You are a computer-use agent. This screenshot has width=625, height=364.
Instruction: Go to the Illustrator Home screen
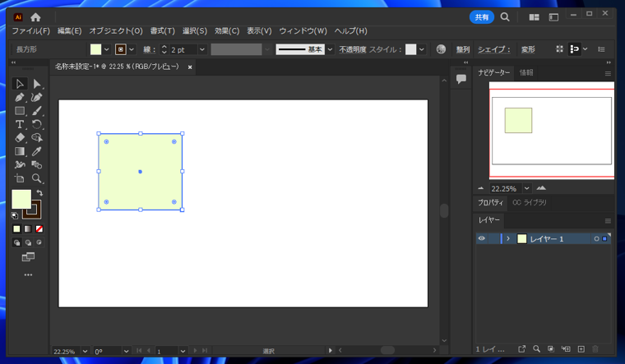click(x=35, y=17)
